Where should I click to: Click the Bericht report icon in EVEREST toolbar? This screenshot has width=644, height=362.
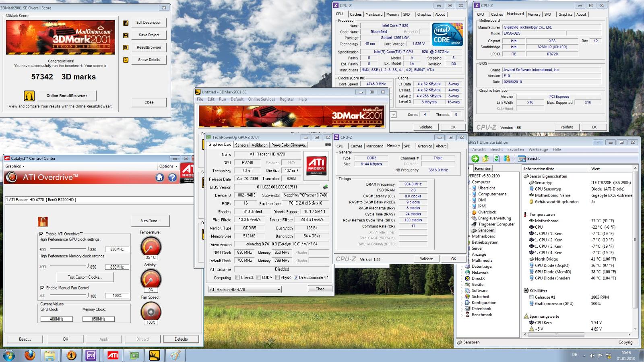[x=522, y=159]
